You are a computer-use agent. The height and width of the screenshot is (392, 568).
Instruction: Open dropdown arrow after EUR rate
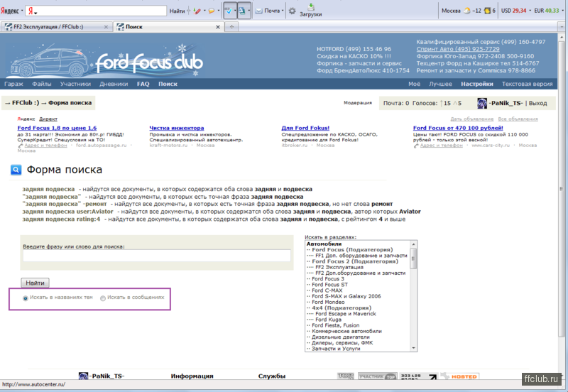(x=562, y=11)
